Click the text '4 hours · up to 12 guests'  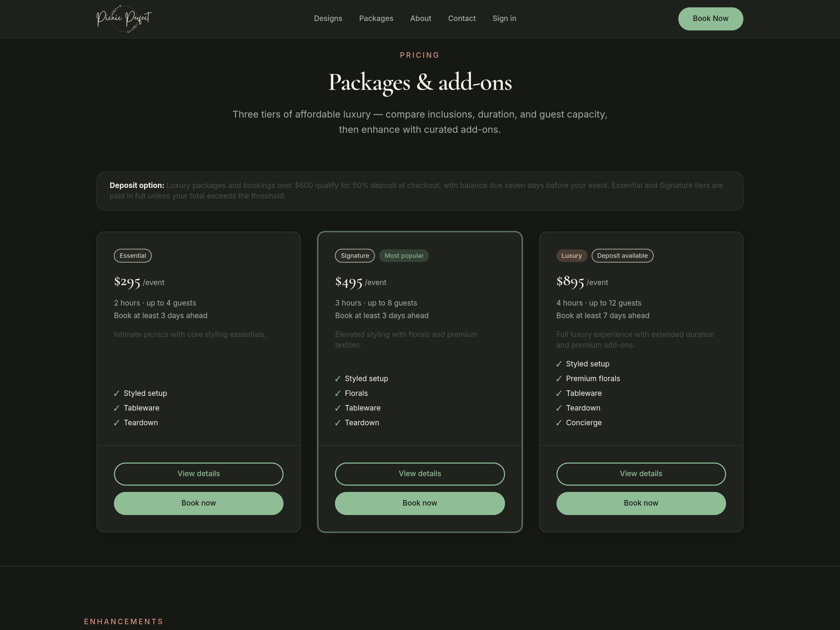[598, 303]
